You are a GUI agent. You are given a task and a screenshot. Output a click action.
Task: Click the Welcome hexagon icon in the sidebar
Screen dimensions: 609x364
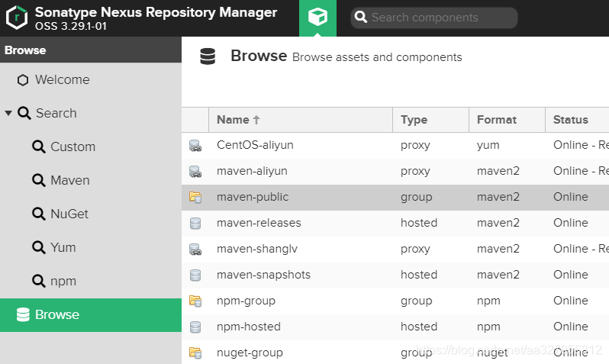(x=23, y=80)
